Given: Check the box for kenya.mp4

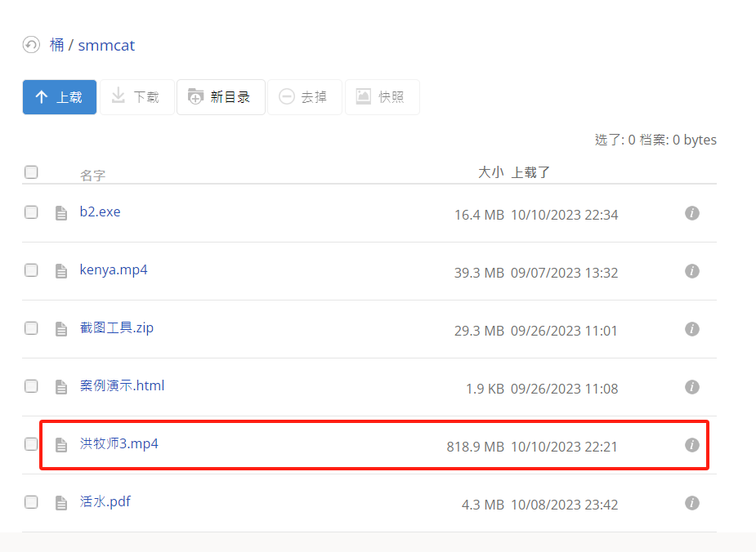Looking at the screenshot, I should pos(31,270).
